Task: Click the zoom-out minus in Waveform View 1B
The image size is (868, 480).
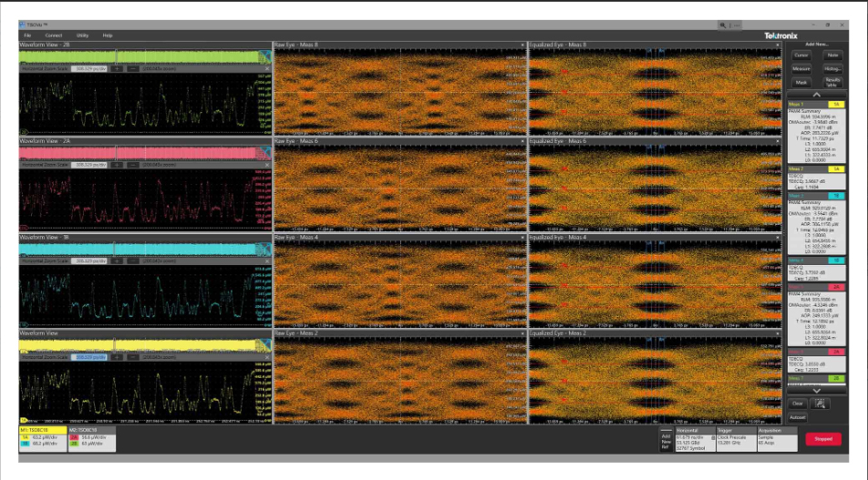Action: pos(133,261)
